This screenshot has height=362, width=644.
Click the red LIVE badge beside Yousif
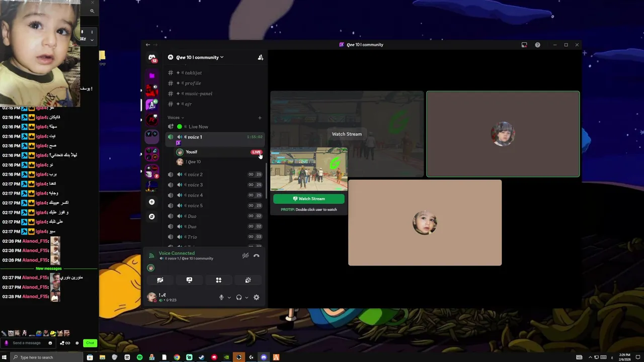pos(257,152)
